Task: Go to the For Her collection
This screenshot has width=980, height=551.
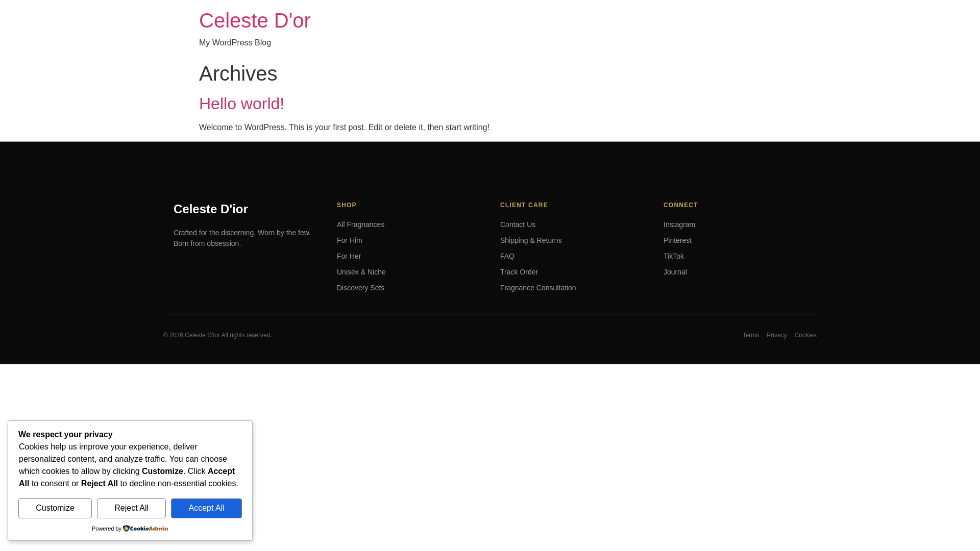Action: click(x=349, y=256)
